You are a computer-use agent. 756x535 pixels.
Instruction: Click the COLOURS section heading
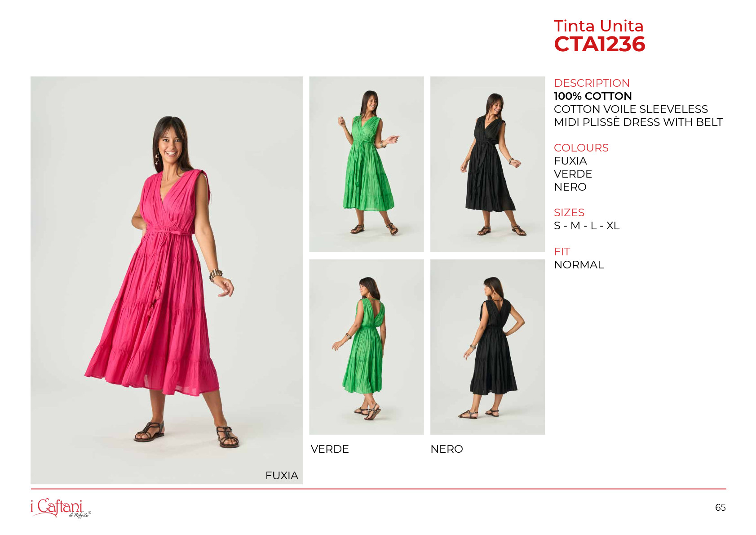tap(581, 148)
